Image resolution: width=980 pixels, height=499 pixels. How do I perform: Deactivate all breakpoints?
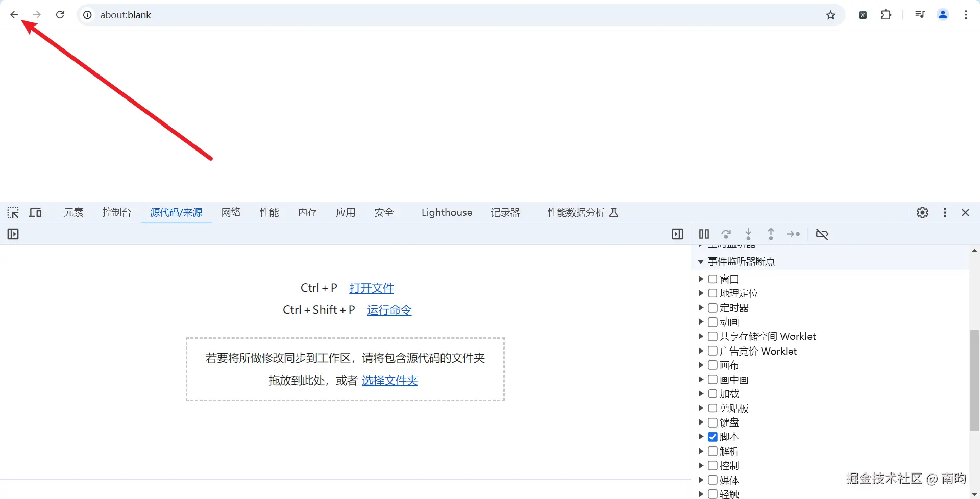click(x=822, y=234)
